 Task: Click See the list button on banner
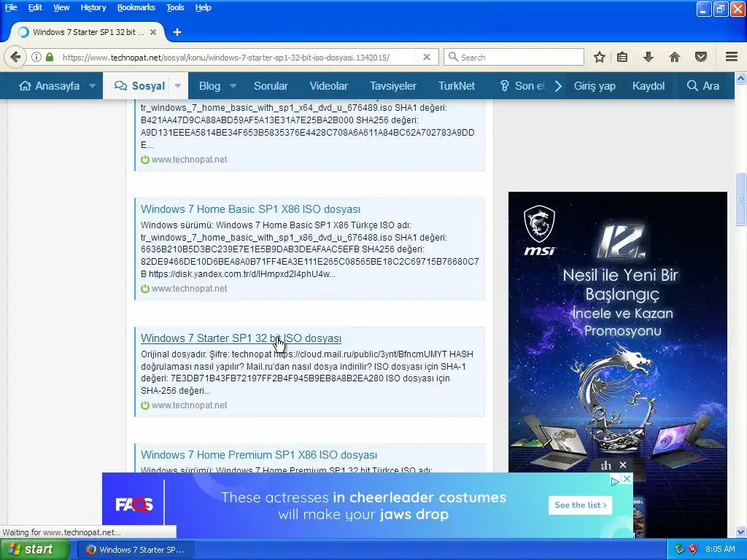580,505
